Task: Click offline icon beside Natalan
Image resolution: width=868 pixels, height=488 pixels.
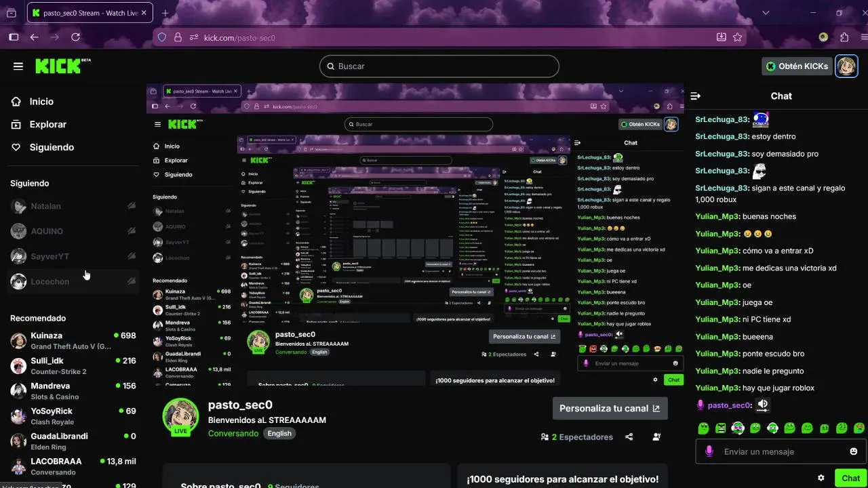Action: [x=132, y=206]
